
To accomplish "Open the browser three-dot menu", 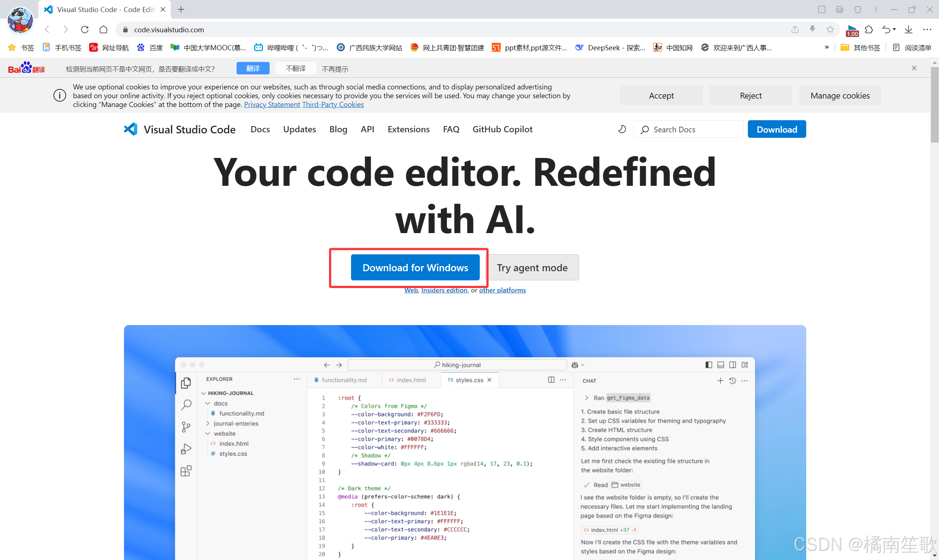I will pyautogui.click(x=927, y=29).
